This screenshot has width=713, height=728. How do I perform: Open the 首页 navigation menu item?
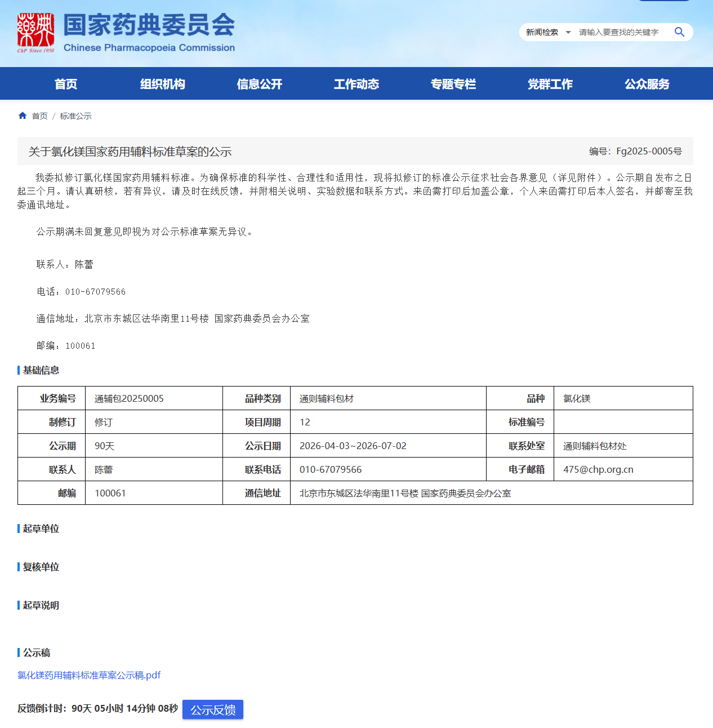(66, 84)
